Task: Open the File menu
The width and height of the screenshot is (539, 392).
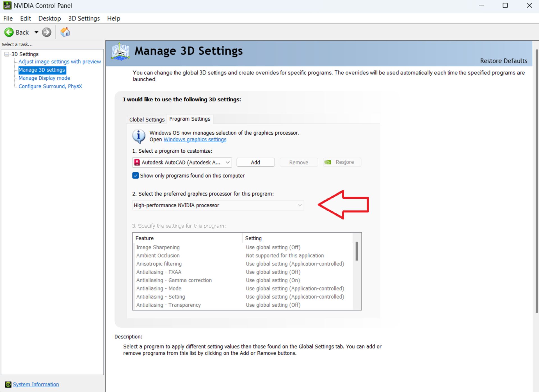Action: pos(8,19)
